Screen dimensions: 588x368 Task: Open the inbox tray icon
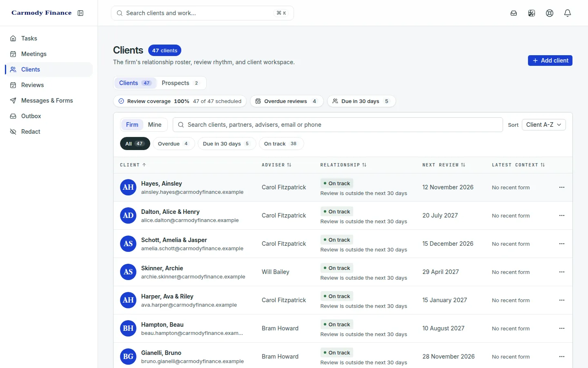tap(514, 13)
